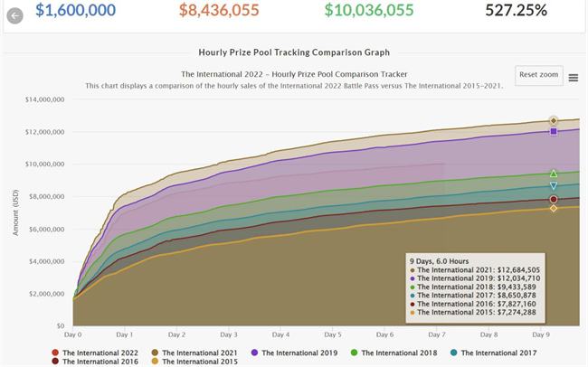Click the 2016 dark red circle marker
This screenshot has width=588, height=367.
pos(553,199)
